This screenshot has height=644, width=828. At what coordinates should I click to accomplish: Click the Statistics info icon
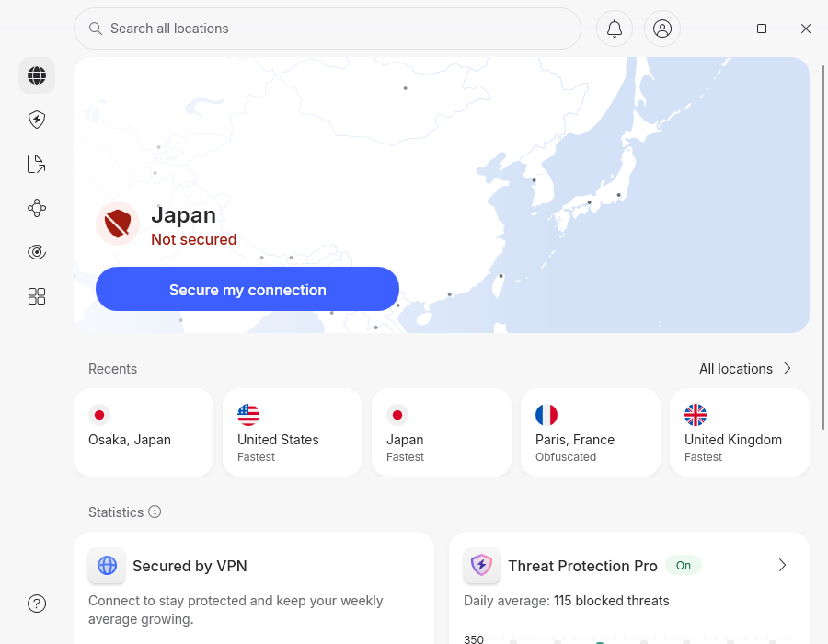point(155,512)
